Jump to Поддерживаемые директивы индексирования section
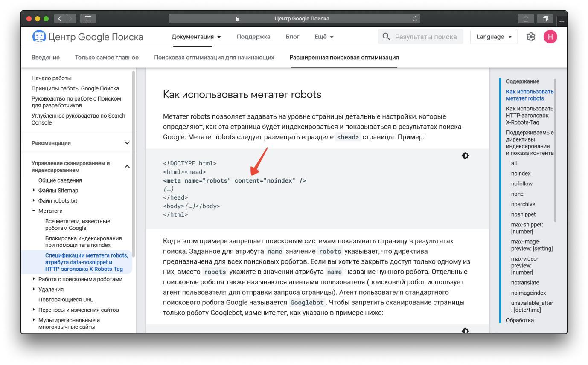Viewport: 588px width, 365px height. [x=529, y=143]
